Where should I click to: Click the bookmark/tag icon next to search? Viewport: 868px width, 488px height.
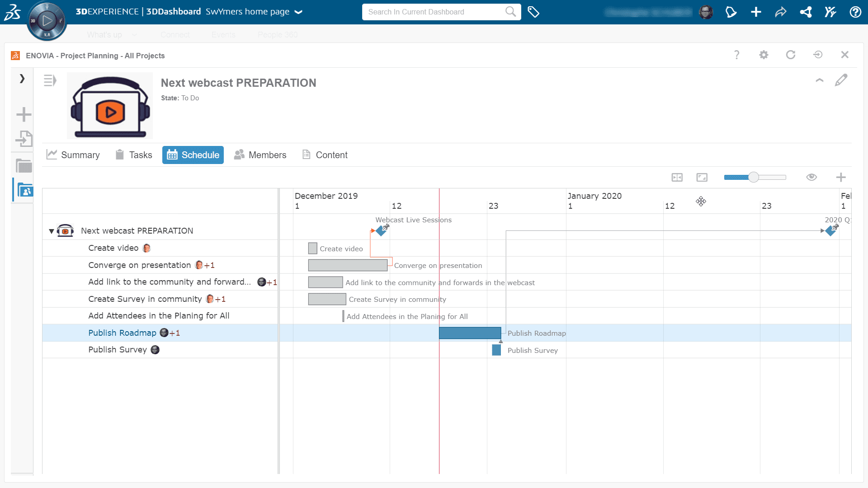tap(533, 11)
